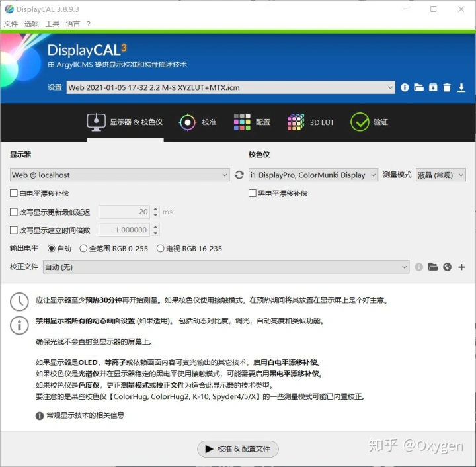Click the display & instrument monitor icon
This screenshot has height=467, width=476.
tap(97, 122)
